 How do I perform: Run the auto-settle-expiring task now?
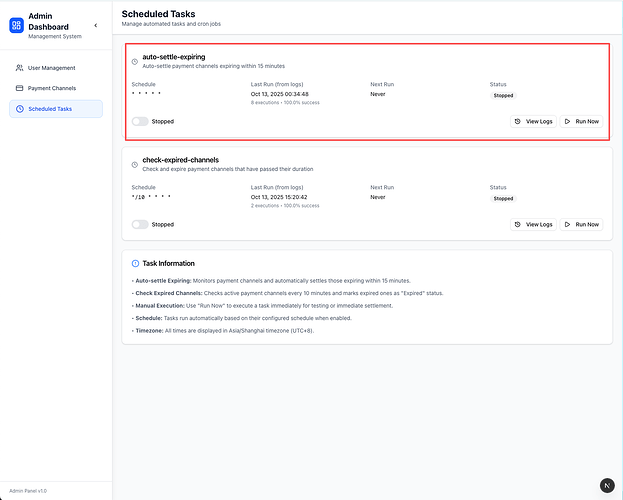pyautogui.click(x=581, y=121)
